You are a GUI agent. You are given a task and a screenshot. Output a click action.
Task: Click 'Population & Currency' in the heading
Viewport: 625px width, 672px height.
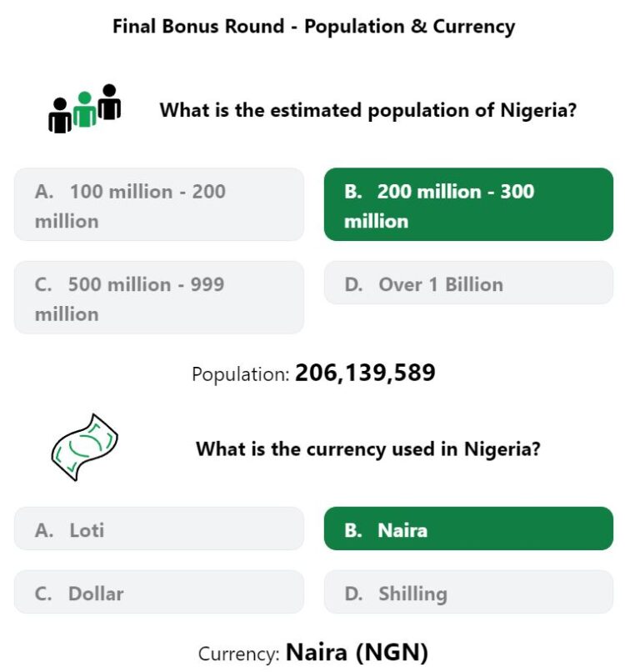[409, 28]
